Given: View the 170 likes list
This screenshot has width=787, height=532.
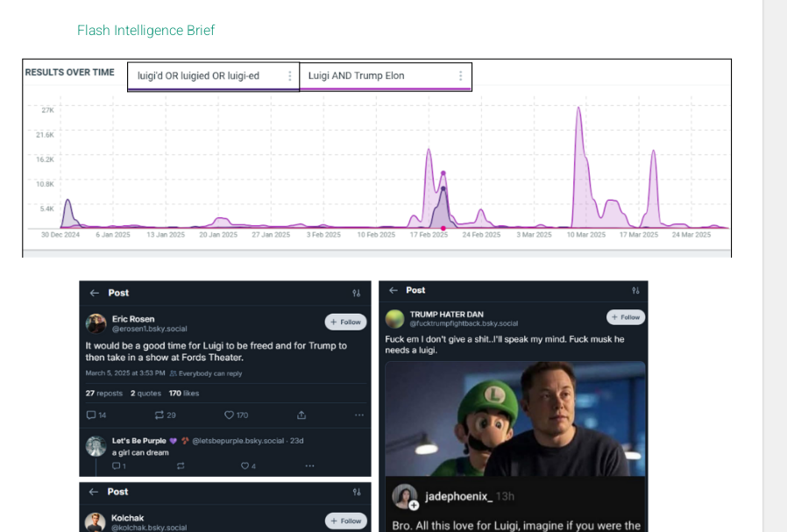Looking at the screenshot, I should point(184,394).
